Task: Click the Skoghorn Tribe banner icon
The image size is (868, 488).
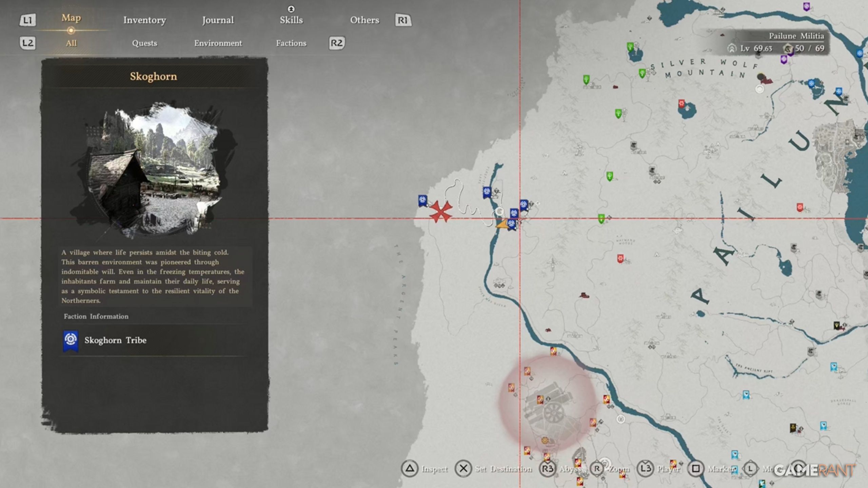Action: click(x=71, y=340)
